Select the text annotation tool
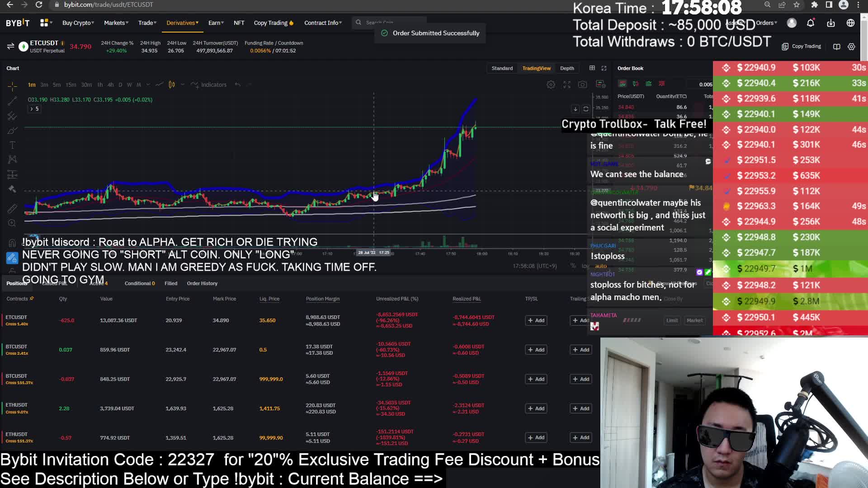 pos(12,145)
